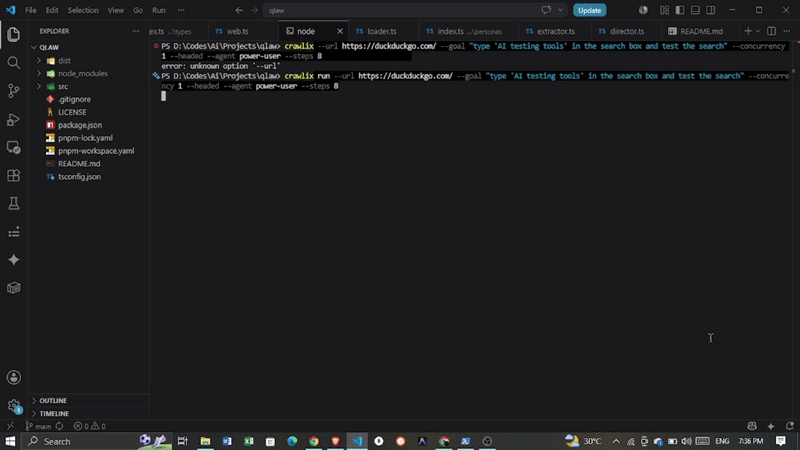Screen dimensions: 800x450
Task: Toggle the primary side bar
Action: point(680,10)
